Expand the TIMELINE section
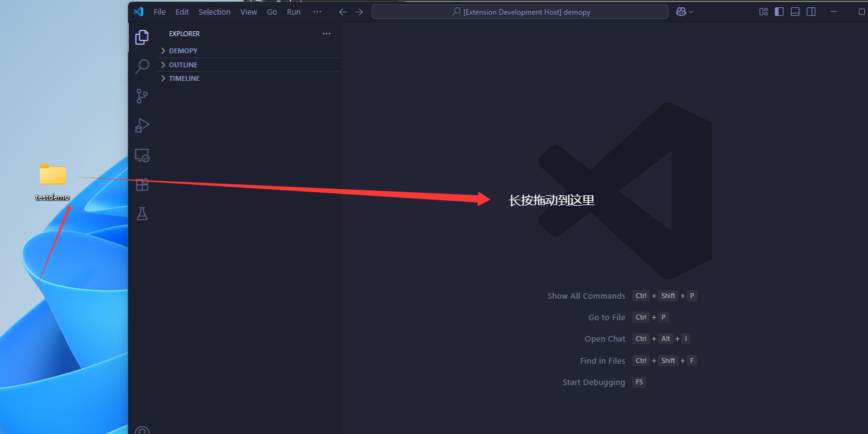 tap(249, 78)
